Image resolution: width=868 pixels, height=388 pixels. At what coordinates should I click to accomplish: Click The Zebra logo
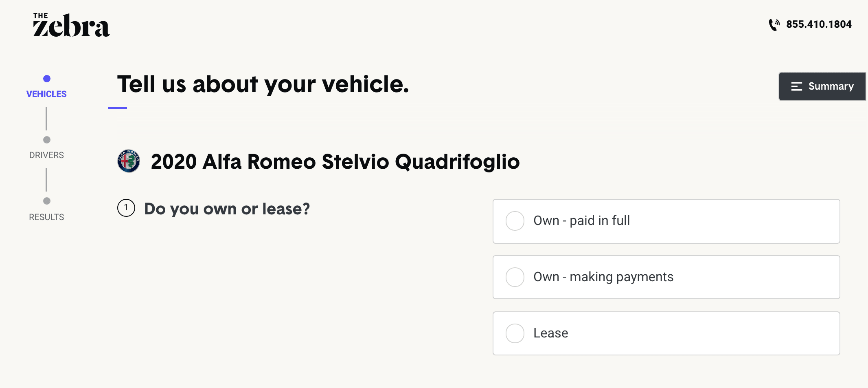[x=71, y=25]
